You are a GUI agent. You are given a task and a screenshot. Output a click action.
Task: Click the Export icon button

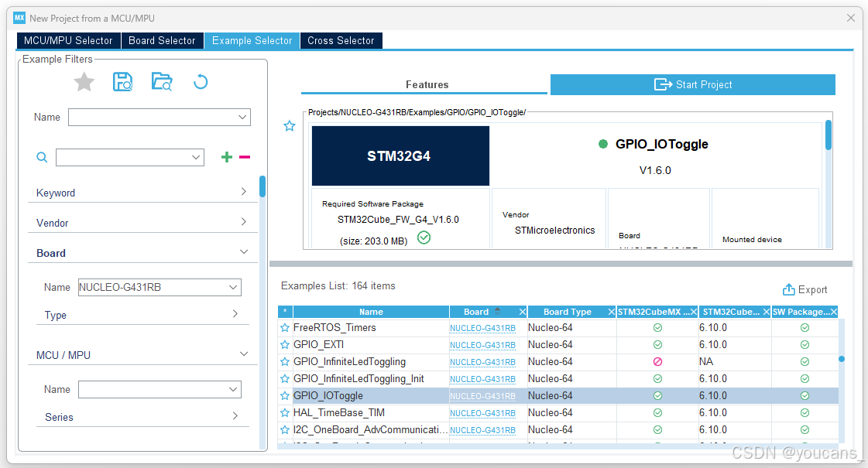point(805,289)
